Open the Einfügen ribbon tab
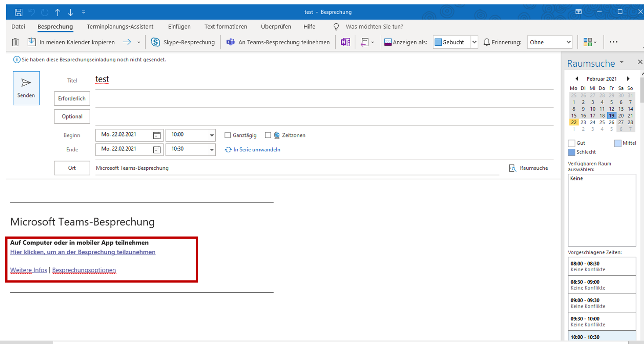 click(179, 26)
